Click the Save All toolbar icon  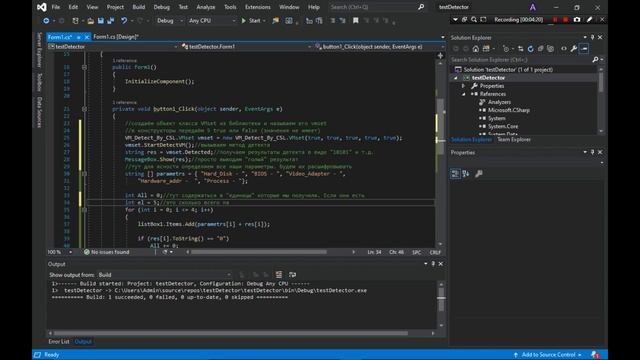[110, 20]
